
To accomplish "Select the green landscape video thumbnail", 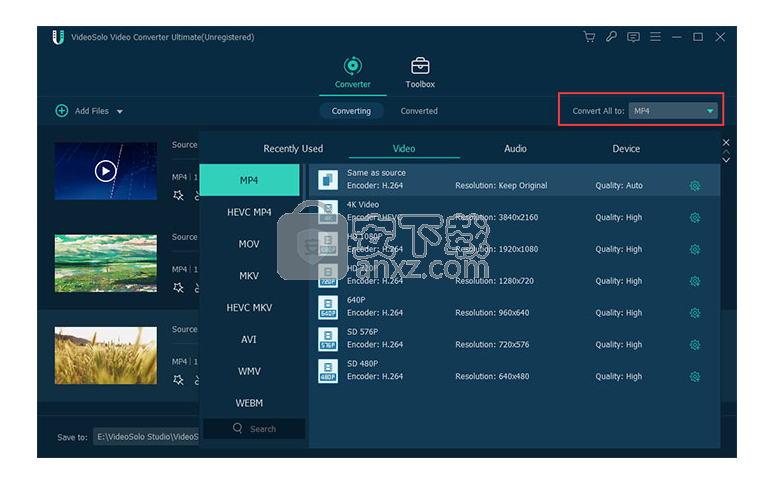I will click(x=106, y=263).
